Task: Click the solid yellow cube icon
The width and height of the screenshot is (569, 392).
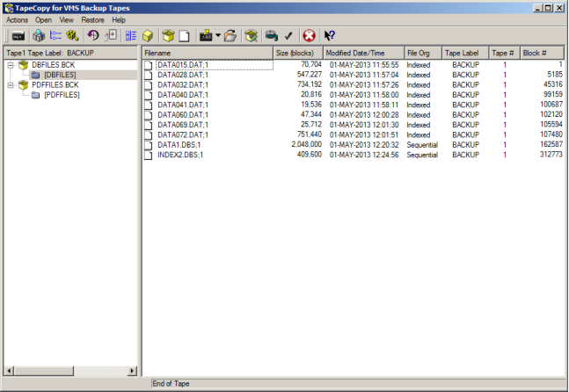Action: [x=148, y=36]
